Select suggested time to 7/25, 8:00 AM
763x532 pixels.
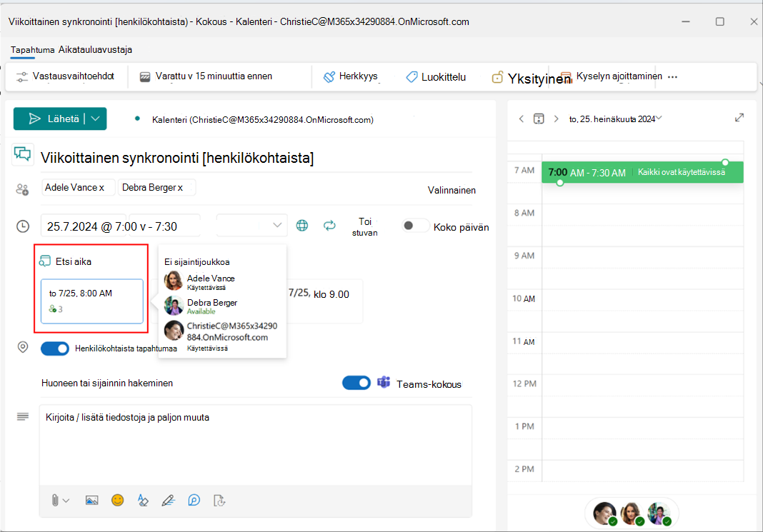(x=92, y=301)
